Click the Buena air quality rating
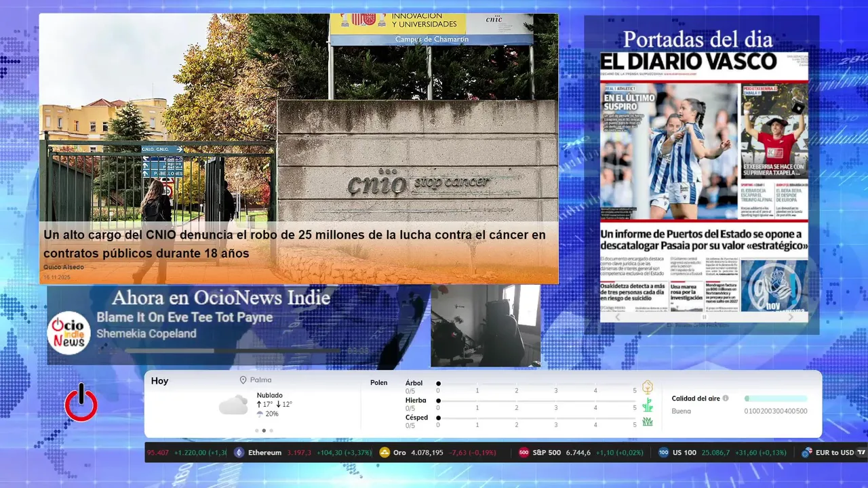Viewport: 868px width, 488px height. pyautogui.click(x=682, y=411)
